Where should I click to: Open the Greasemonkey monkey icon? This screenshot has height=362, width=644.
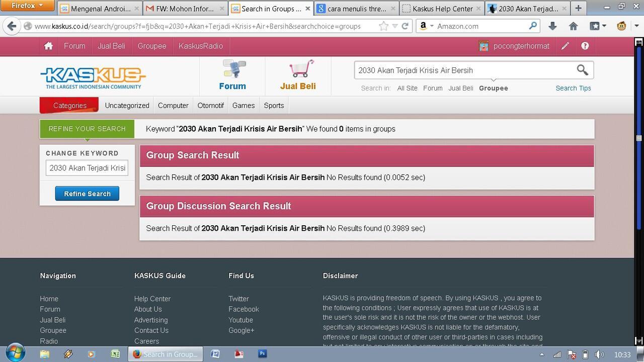click(x=621, y=26)
